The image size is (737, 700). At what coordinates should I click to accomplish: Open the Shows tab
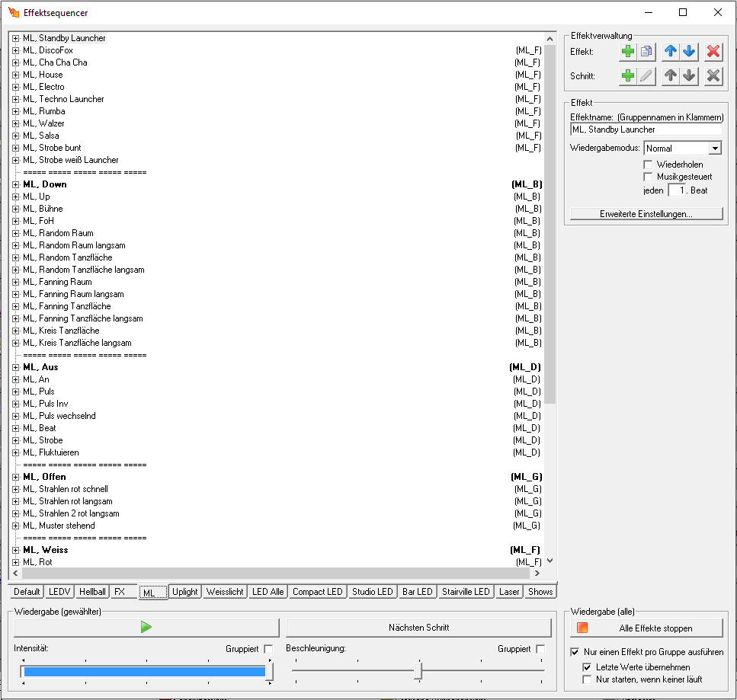click(x=540, y=591)
